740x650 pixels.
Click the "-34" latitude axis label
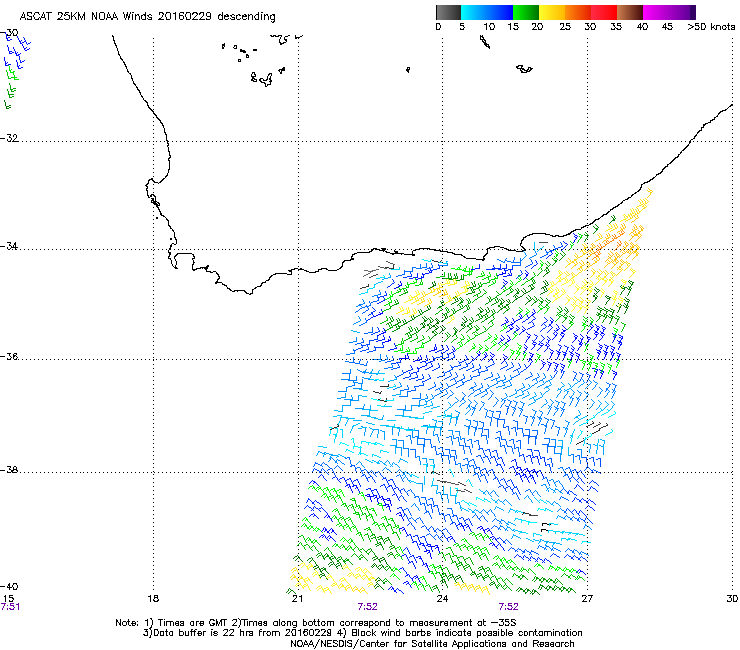[10, 246]
